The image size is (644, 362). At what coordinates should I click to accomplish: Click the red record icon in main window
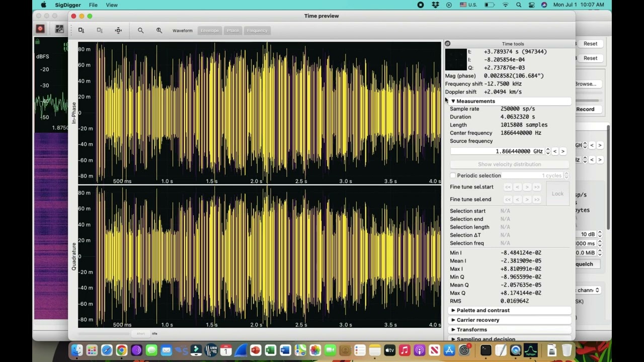pyautogui.click(x=40, y=29)
